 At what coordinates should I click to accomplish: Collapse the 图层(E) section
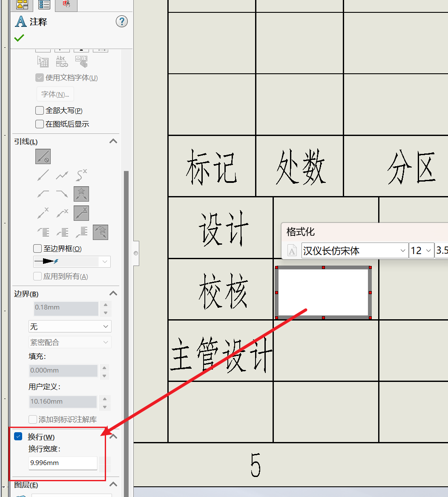coord(113,485)
